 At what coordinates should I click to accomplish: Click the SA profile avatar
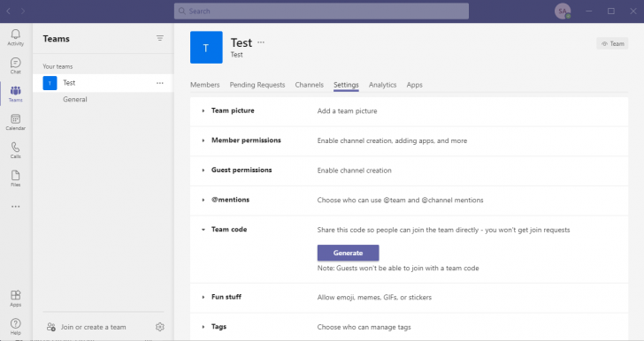563,11
